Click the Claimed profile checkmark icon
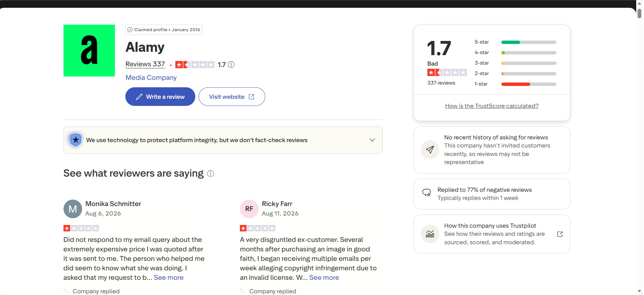Image resolution: width=644 pixels, height=295 pixels. 130,30
